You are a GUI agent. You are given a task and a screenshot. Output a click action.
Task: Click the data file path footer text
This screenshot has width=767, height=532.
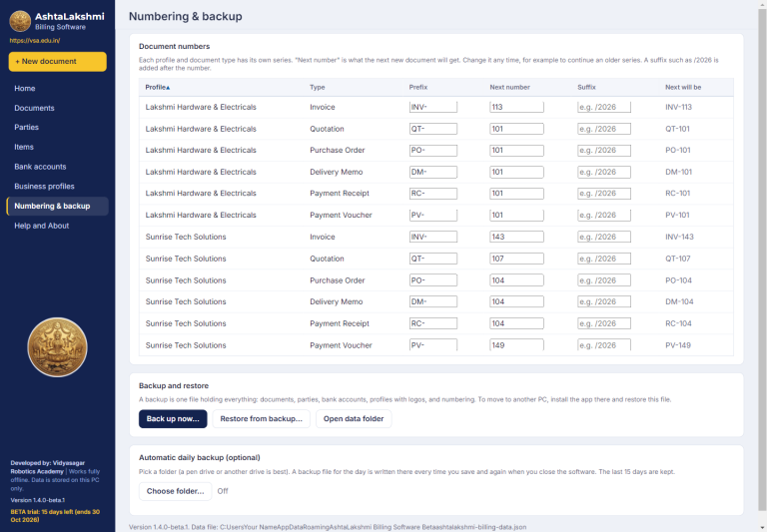pyautogui.click(x=328, y=527)
